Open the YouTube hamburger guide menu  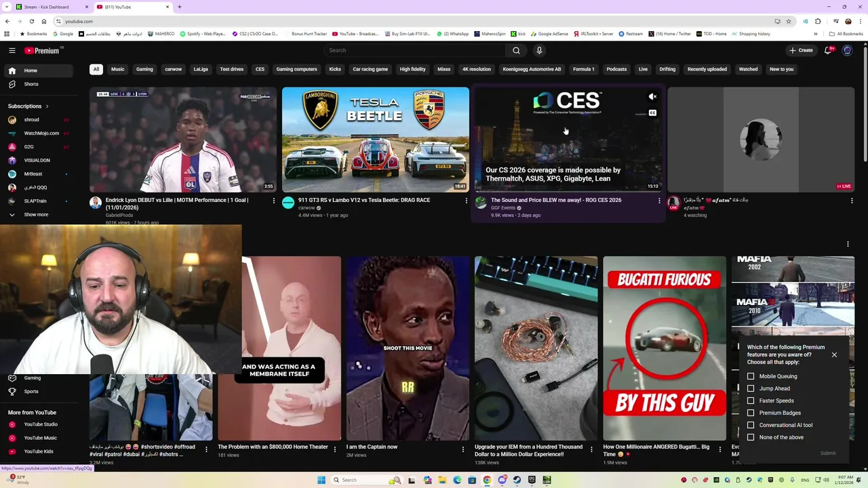point(12,50)
